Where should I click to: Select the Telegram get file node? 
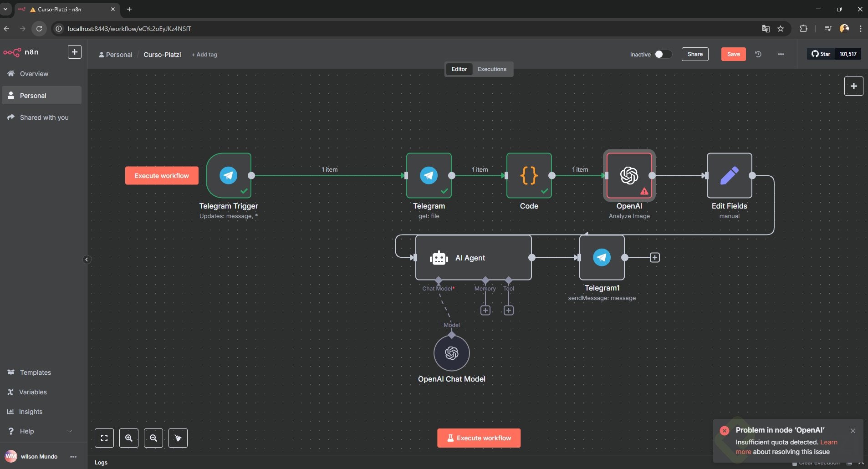click(429, 175)
